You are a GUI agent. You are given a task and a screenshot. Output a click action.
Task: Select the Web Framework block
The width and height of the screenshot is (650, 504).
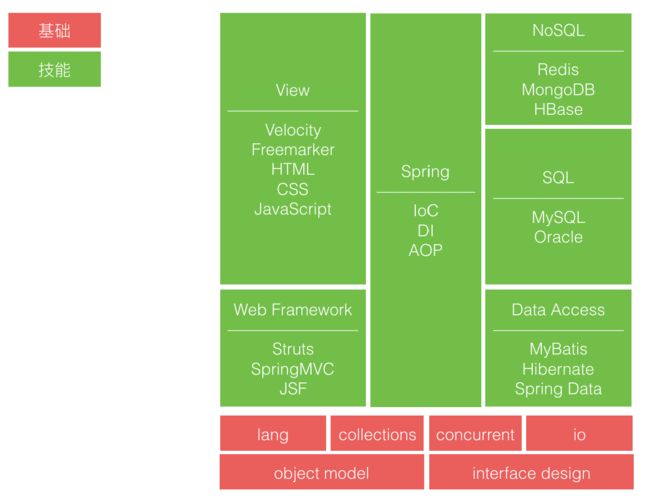coord(293,348)
